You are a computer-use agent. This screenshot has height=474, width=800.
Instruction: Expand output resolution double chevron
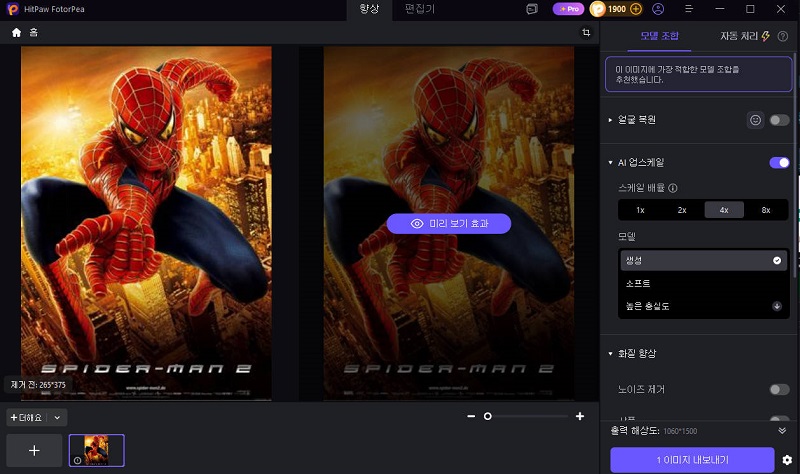(x=782, y=431)
